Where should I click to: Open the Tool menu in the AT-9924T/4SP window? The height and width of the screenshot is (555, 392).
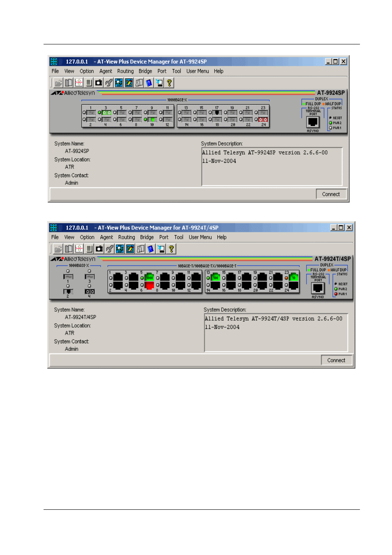(x=179, y=237)
